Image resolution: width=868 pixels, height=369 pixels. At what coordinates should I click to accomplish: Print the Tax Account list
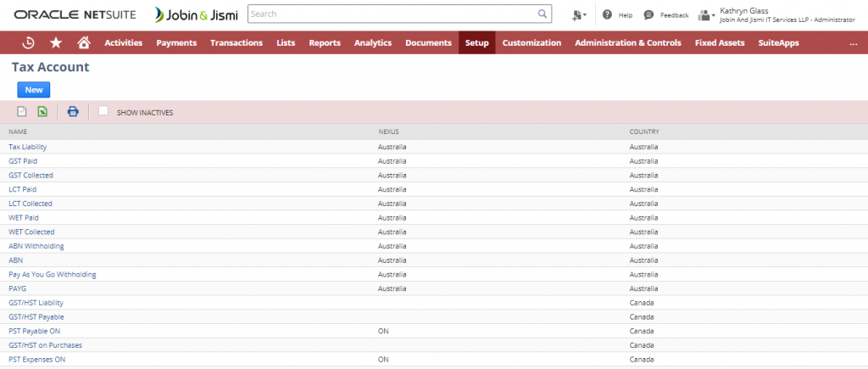pos(73,111)
